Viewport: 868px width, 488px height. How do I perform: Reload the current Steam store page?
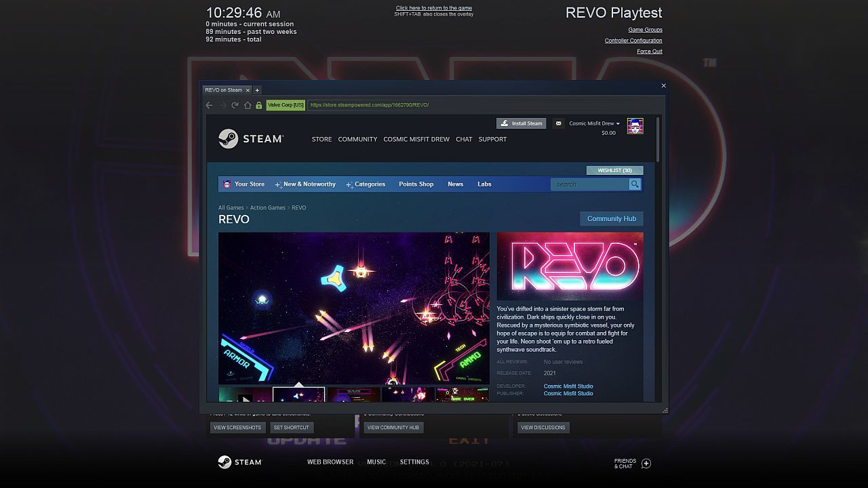234,105
